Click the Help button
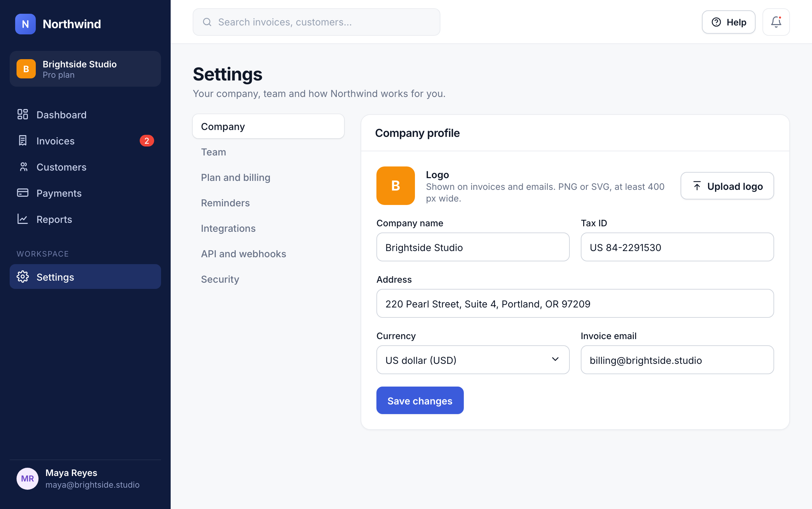This screenshot has height=509, width=812. click(729, 22)
